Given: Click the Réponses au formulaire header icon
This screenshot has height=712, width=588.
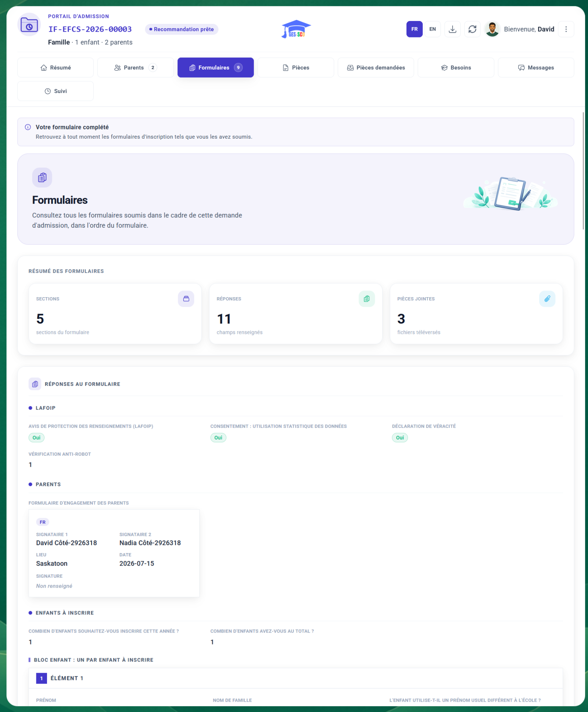Looking at the screenshot, I should tap(35, 384).
